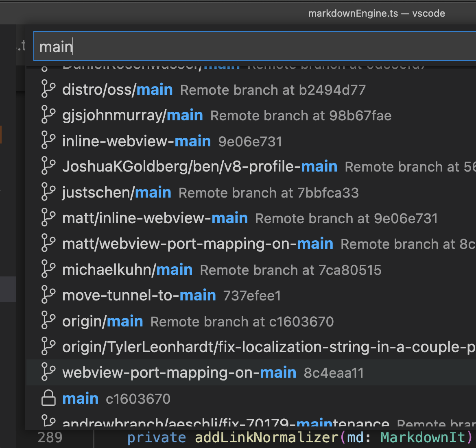
Task: Click the window title markdownEngine.ts — vscode
Action: [376, 13]
